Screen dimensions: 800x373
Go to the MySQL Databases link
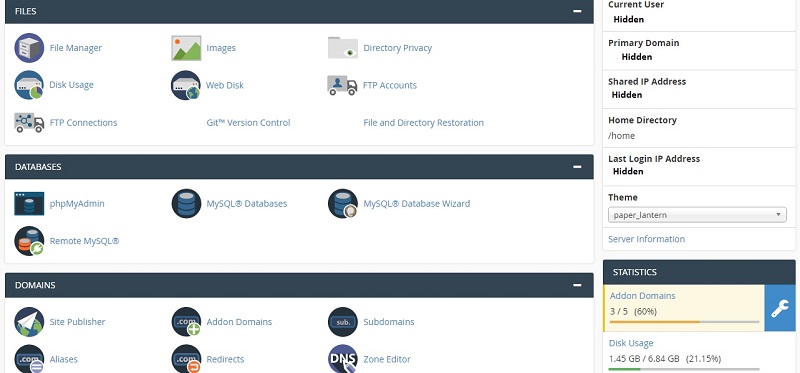click(247, 204)
